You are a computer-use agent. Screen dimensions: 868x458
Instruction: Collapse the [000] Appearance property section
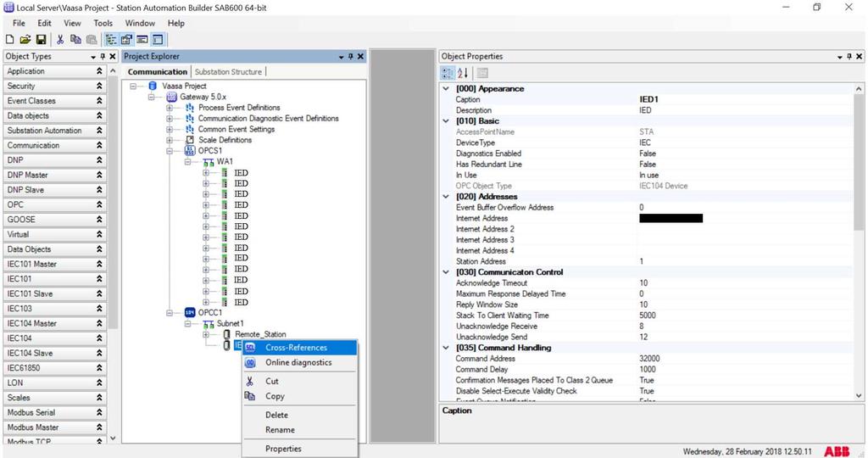point(446,88)
